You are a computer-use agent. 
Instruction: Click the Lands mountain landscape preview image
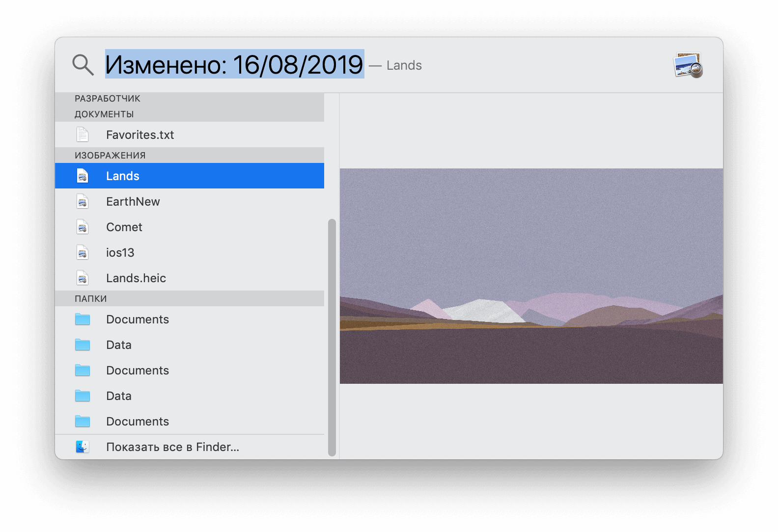click(x=531, y=276)
